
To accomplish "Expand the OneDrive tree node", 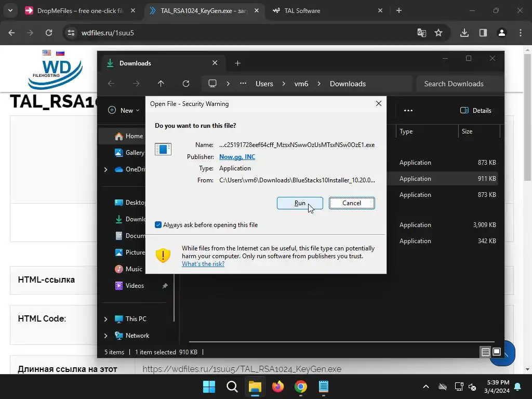I will coord(105,169).
